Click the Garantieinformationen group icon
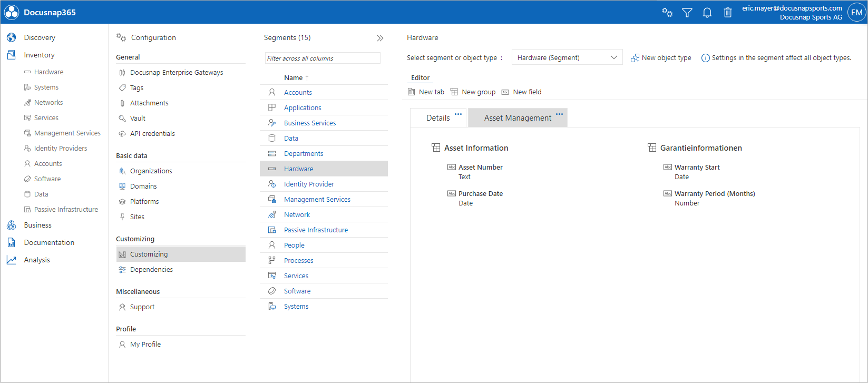 click(652, 148)
